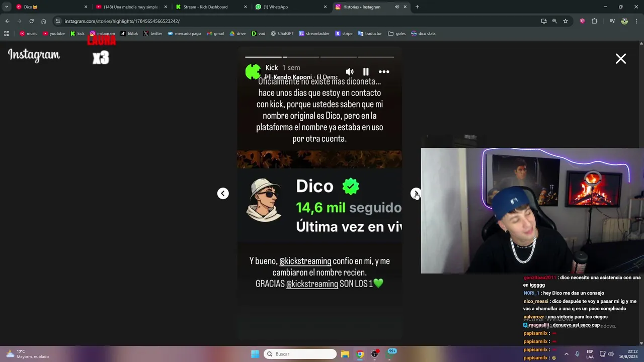Open the stripe bookmark
This screenshot has height=362, width=644.
click(x=344, y=34)
